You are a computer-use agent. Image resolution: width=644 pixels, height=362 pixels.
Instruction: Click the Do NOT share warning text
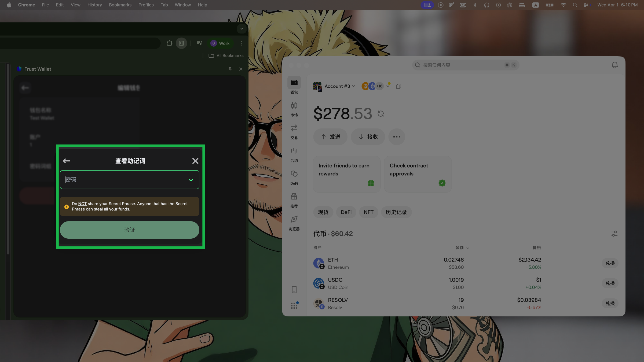tap(130, 206)
